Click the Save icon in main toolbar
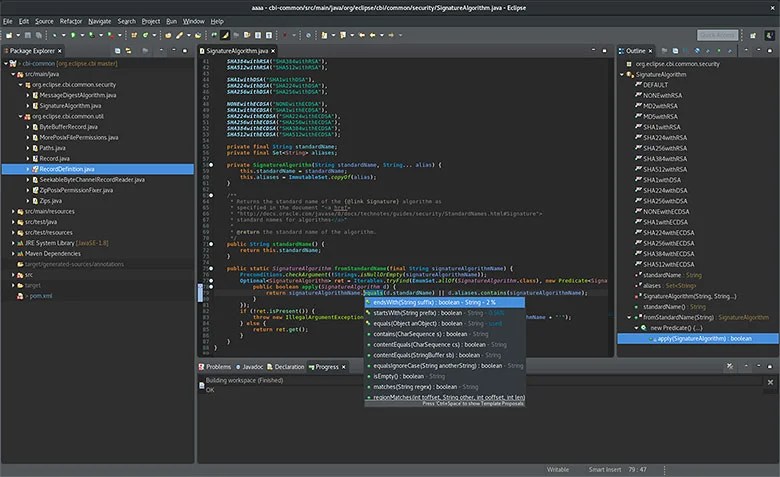The height and width of the screenshot is (477, 780). [29, 35]
